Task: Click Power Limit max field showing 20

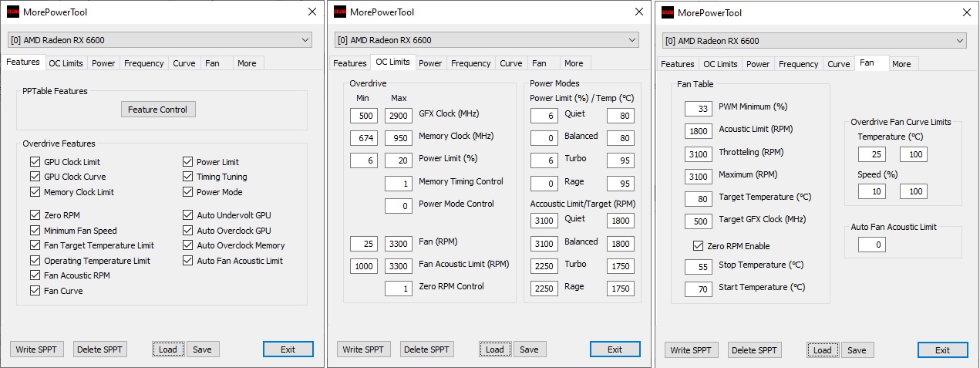Action: click(399, 160)
